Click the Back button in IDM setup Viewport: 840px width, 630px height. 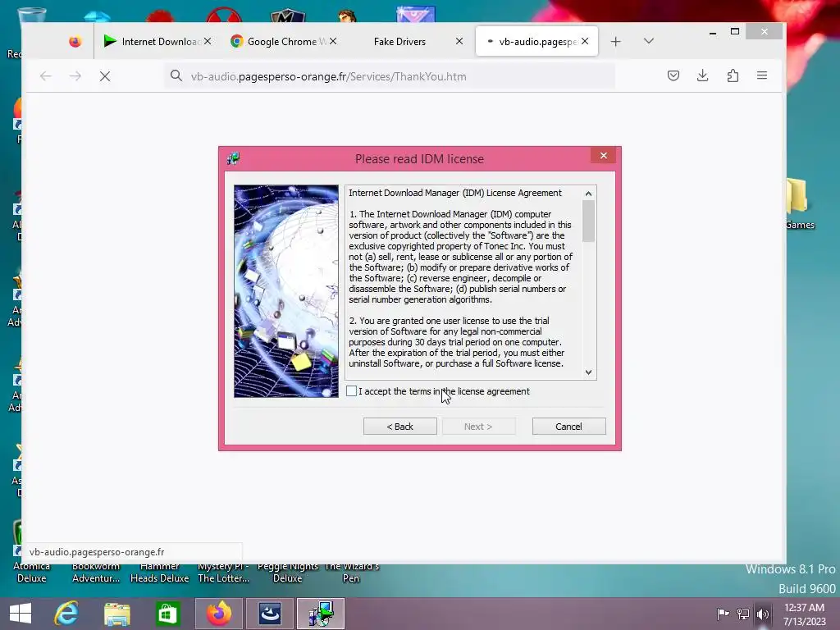click(399, 427)
